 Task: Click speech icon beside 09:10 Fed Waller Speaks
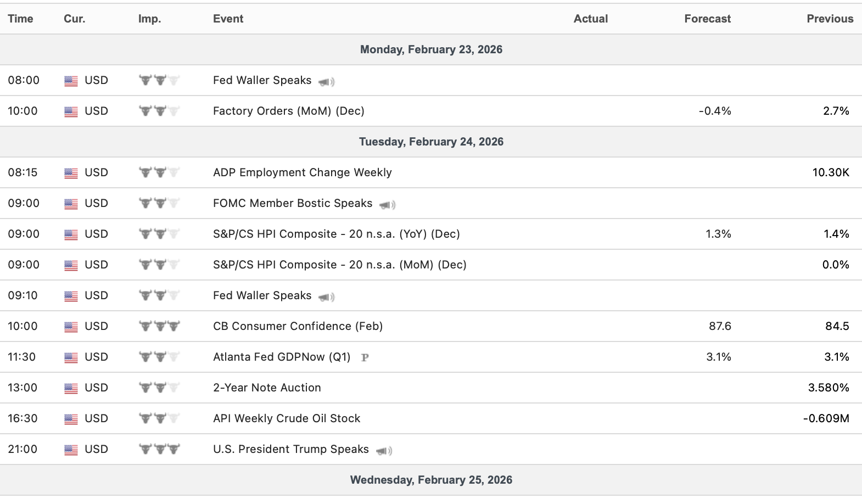(x=327, y=297)
